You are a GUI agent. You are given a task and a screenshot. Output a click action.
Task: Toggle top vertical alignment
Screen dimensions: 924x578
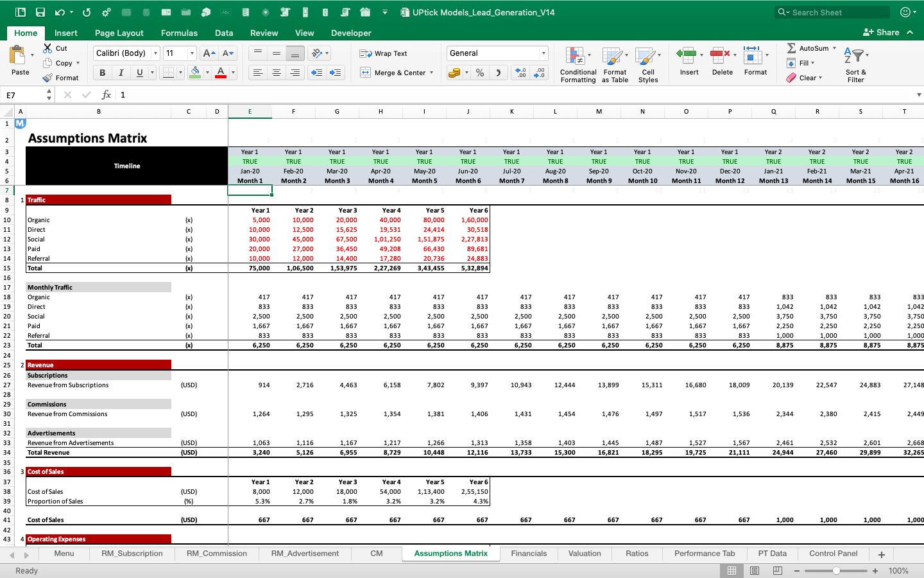(258, 53)
